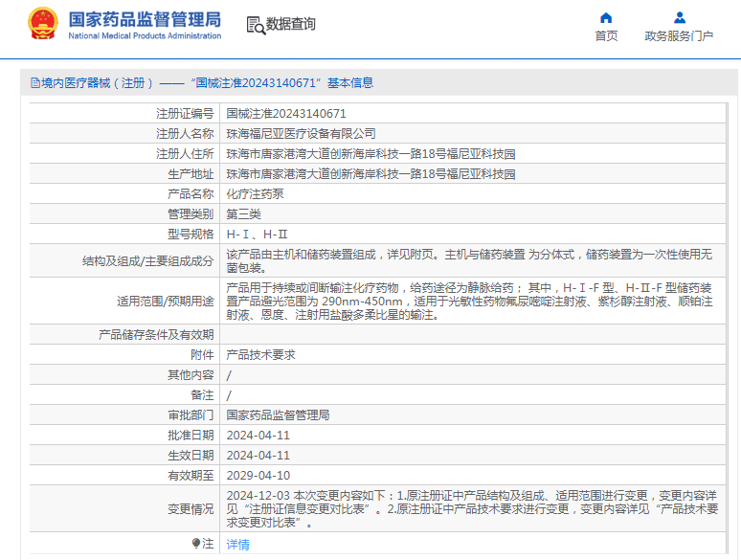Screen dimensions: 741x560
Task: Click the 产品名称 row label
Action: tap(191, 194)
